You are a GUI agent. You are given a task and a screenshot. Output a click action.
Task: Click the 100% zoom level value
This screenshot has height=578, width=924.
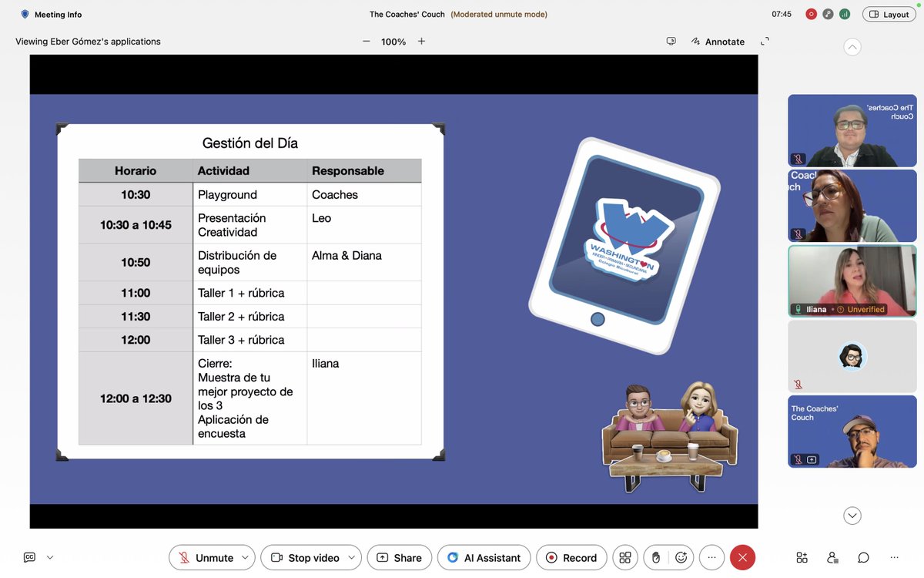[393, 42]
